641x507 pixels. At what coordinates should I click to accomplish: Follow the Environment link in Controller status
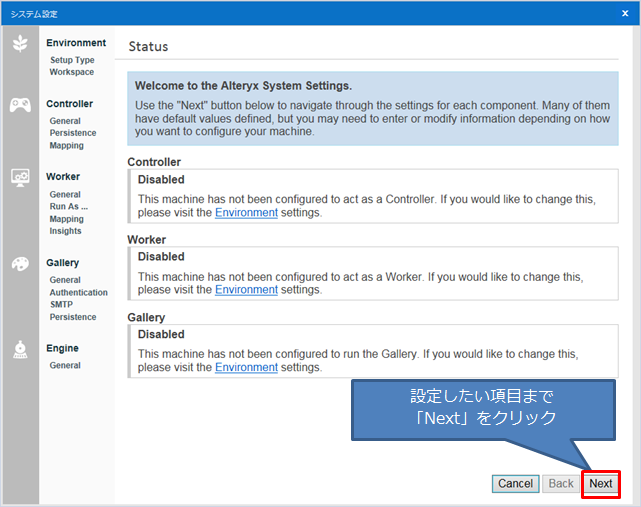pyautogui.click(x=246, y=212)
